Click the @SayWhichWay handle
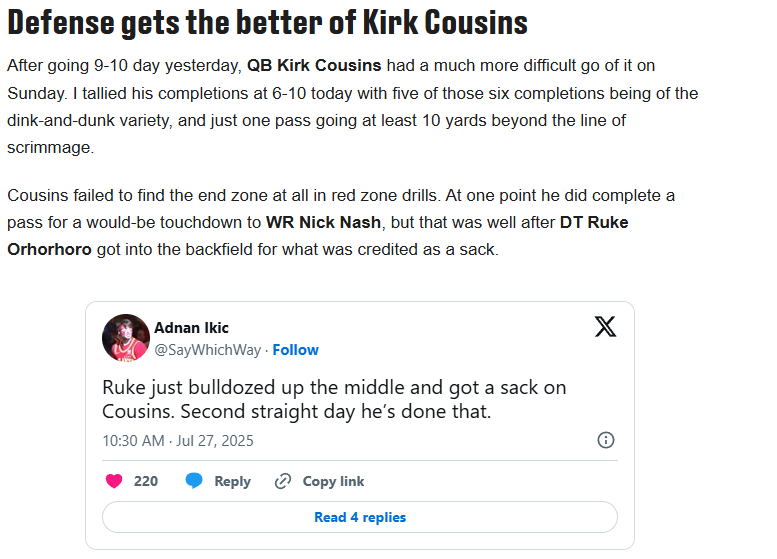The image size is (777, 559). pos(208,350)
